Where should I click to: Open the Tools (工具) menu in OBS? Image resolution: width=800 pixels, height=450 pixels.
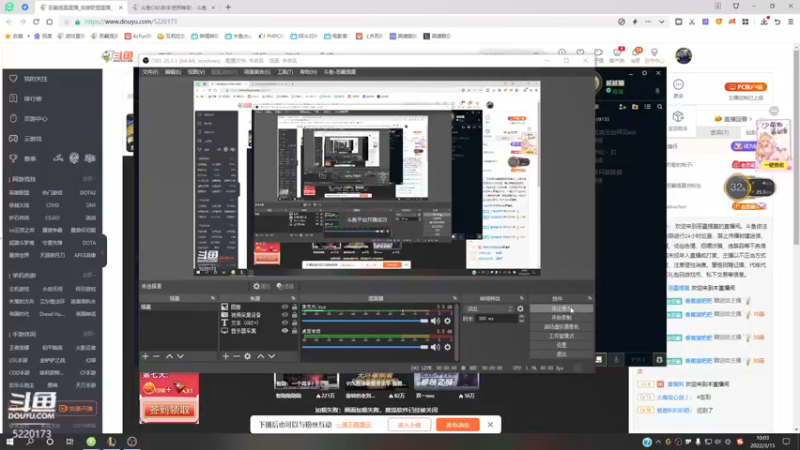point(285,72)
